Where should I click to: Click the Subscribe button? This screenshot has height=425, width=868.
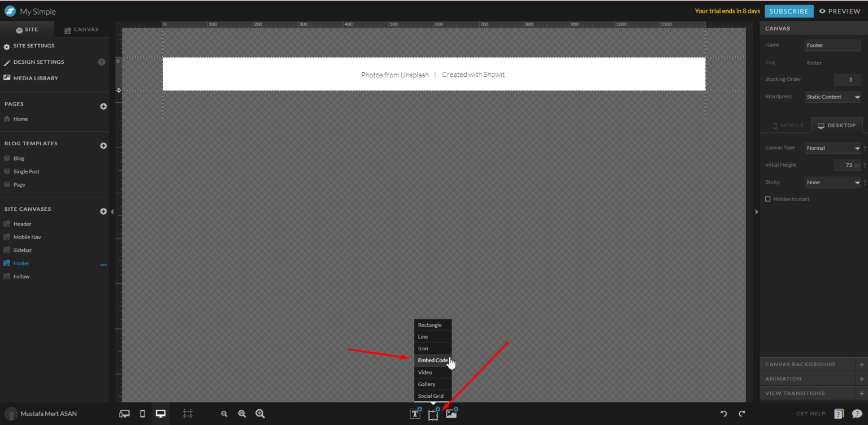point(789,11)
